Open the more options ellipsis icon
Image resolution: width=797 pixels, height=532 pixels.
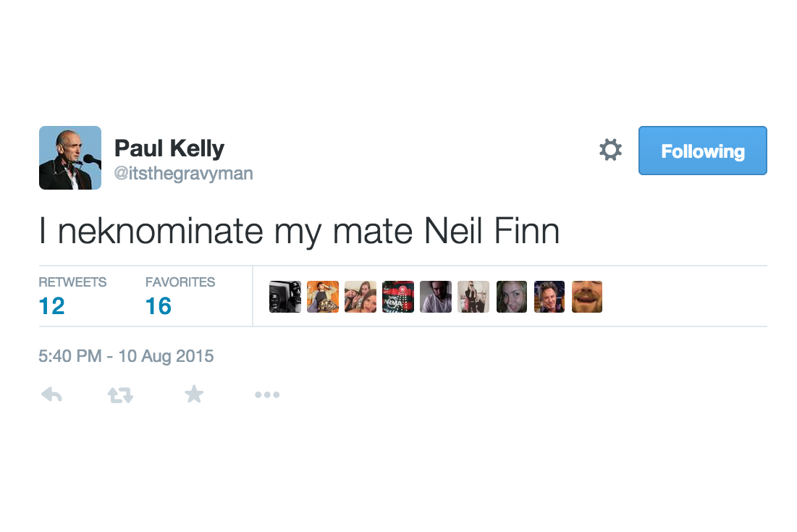point(267,394)
